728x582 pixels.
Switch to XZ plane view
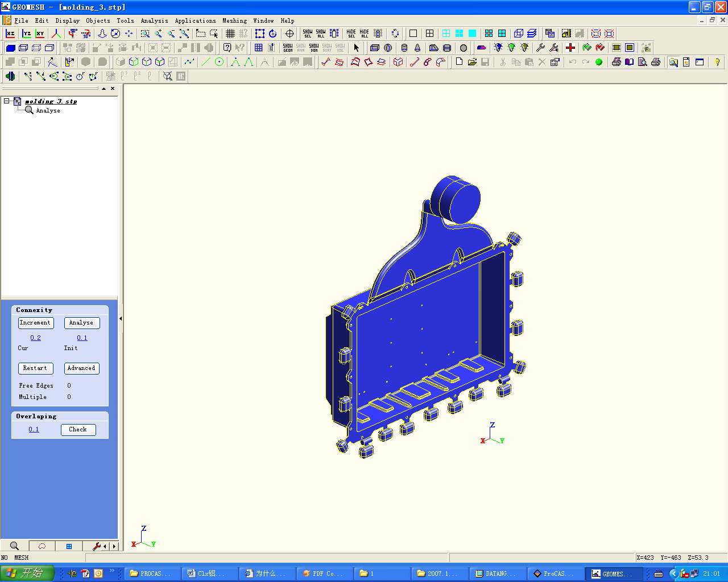[x=10, y=34]
